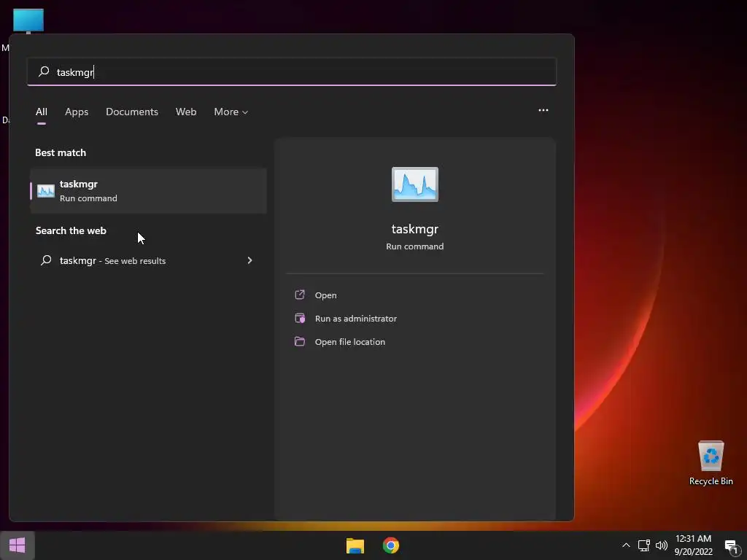The height and width of the screenshot is (560, 747).
Task: Click the Run as administrator shield icon
Action: tap(300, 318)
